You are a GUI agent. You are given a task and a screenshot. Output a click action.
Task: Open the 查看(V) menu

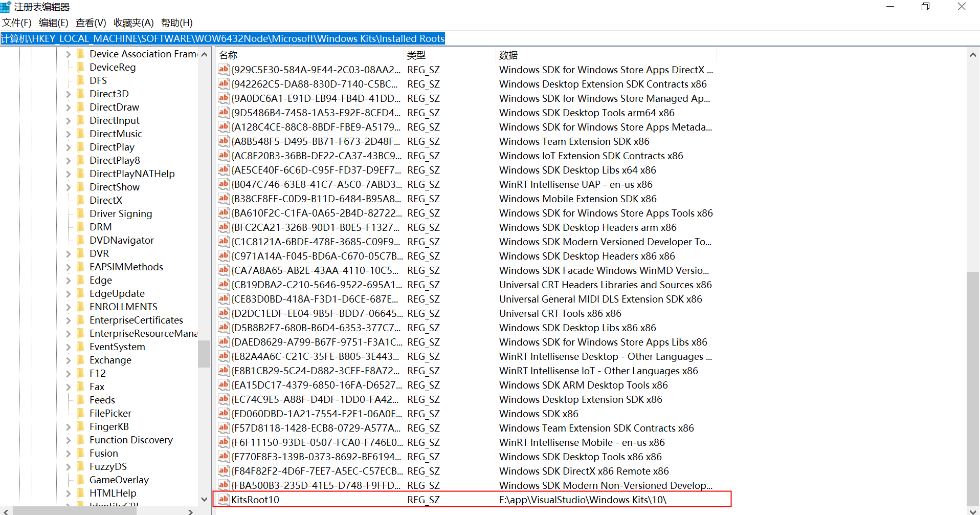click(x=91, y=23)
